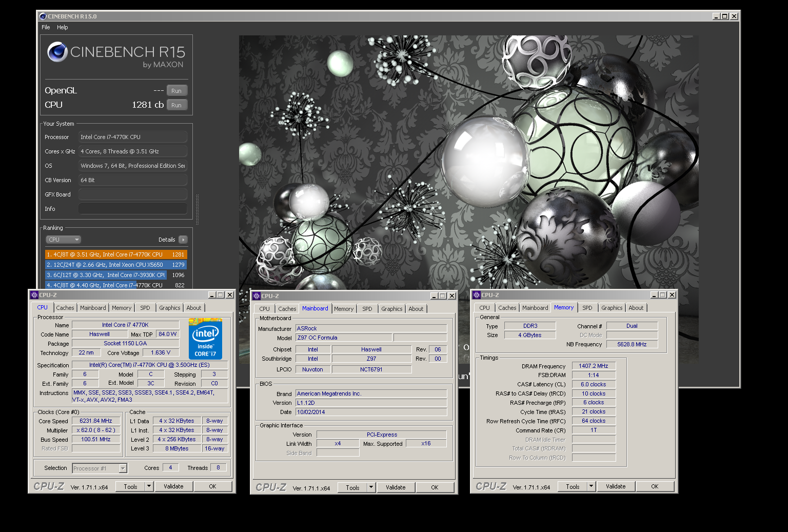Viewport: 788px width, 532px height.
Task: Switch to Caches tab in right CPU-Z window
Action: coord(507,308)
